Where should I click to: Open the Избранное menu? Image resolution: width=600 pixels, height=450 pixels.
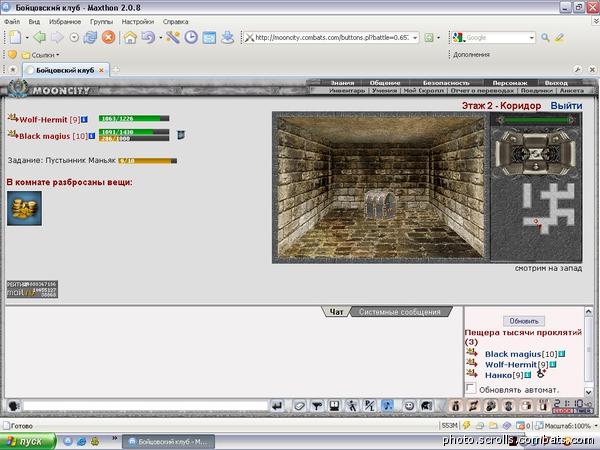click(x=65, y=21)
